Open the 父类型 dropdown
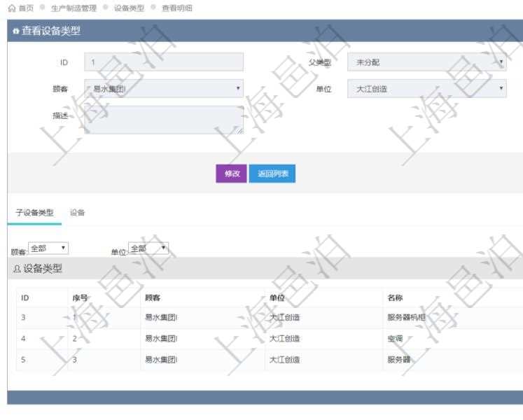Image resolution: width=523 pixels, height=420 pixels. pos(426,62)
